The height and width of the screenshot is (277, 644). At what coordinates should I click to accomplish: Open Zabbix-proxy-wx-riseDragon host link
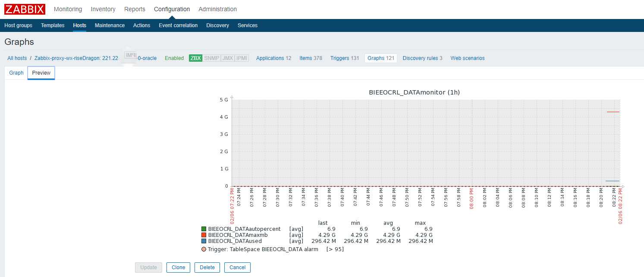[x=76, y=58]
